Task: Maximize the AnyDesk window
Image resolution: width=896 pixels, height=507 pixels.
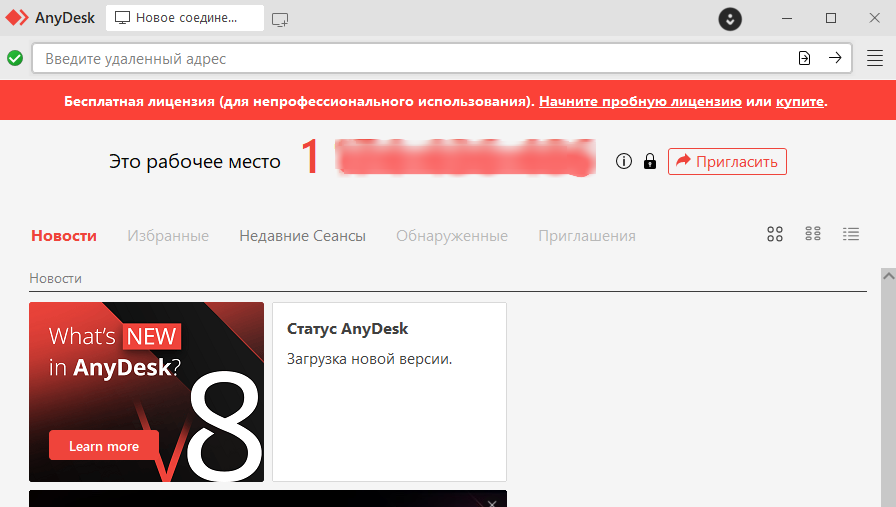Action: click(831, 18)
